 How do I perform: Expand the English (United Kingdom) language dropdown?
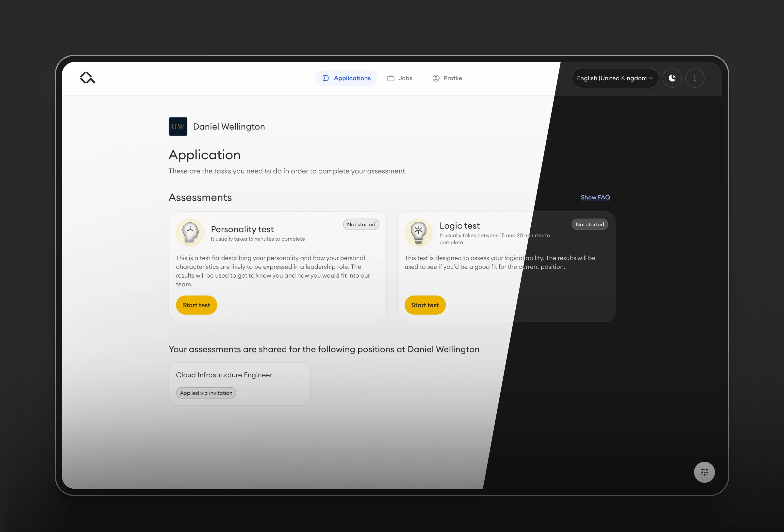[x=615, y=78]
